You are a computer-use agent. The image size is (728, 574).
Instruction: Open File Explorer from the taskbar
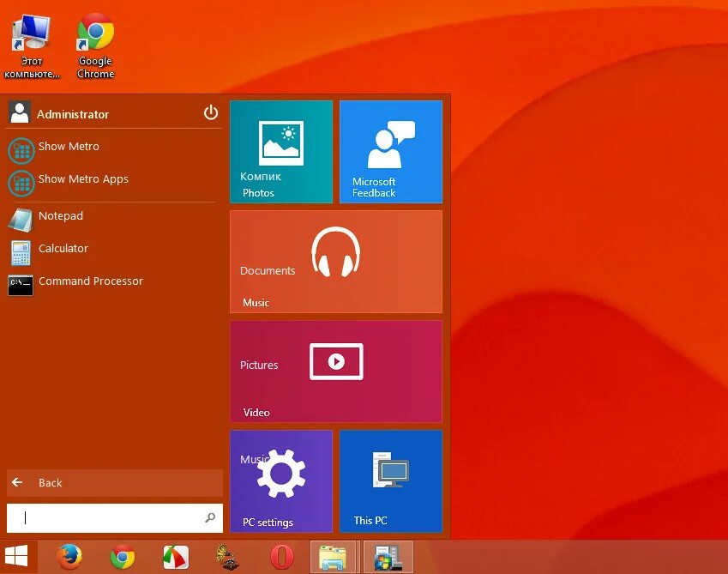tap(334, 557)
